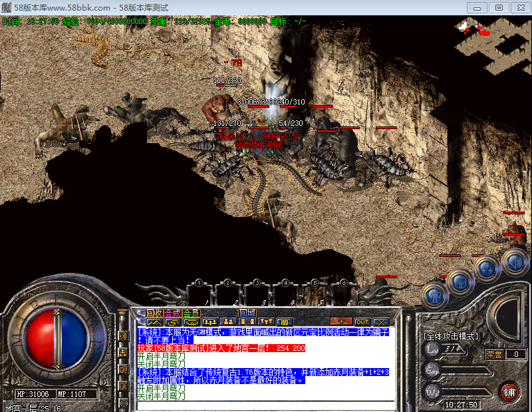
Task: Toggle the private whisper channel icon
Action: click(x=123, y=386)
